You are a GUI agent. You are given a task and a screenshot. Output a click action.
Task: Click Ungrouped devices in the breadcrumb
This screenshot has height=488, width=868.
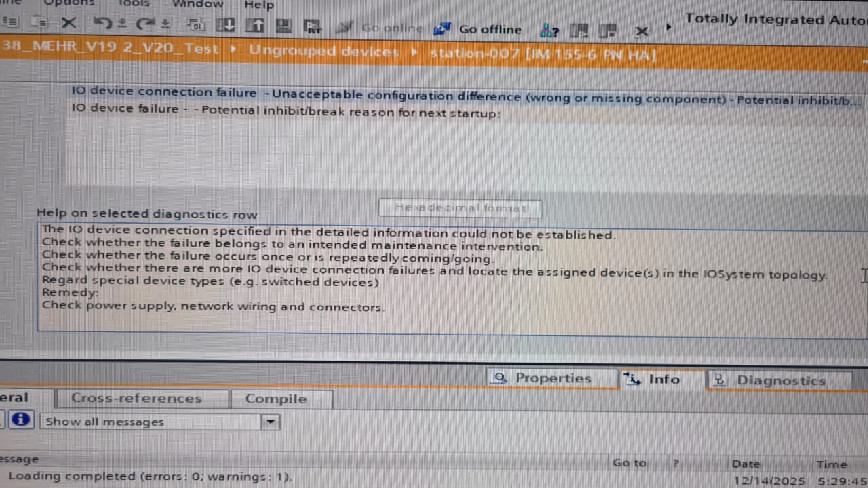coord(324,51)
